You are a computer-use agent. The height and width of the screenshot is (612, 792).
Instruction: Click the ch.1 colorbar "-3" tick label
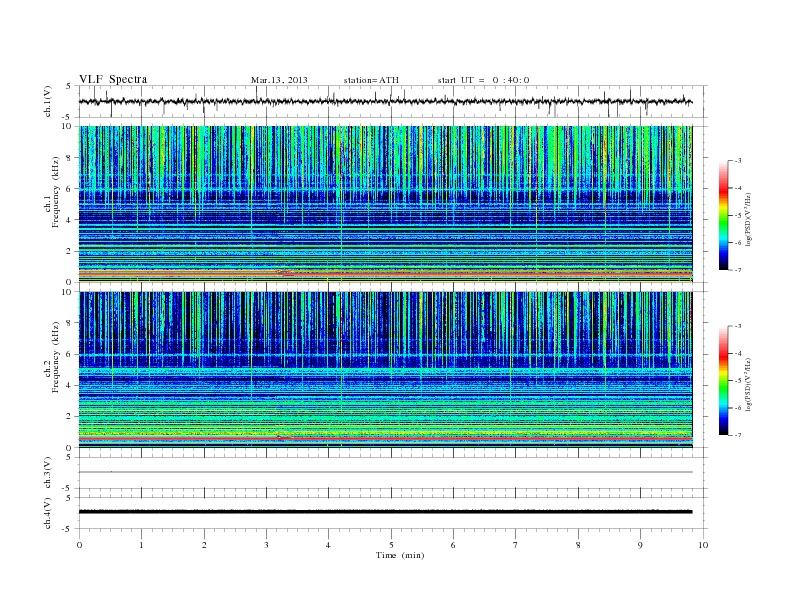[x=737, y=161]
